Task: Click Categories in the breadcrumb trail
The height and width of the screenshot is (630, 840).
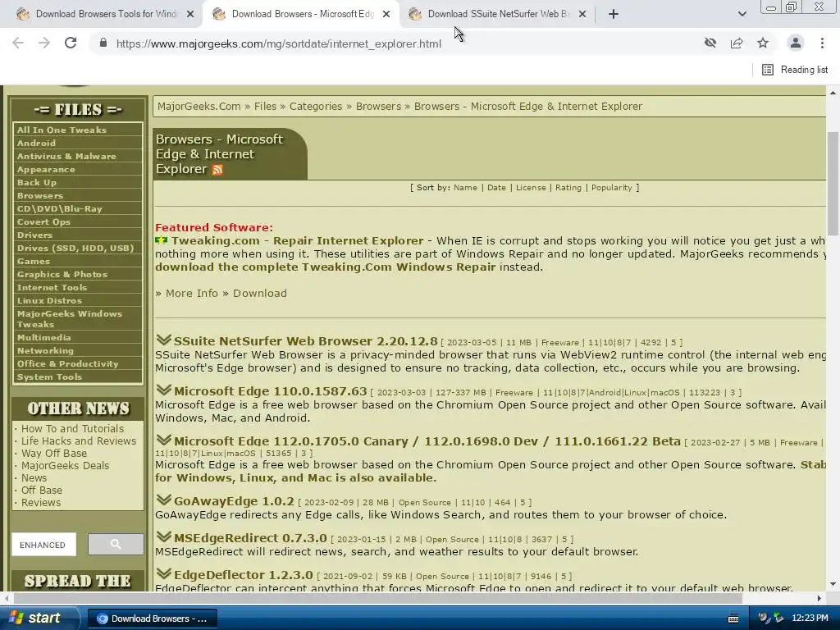Action: [x=316, y=106]
